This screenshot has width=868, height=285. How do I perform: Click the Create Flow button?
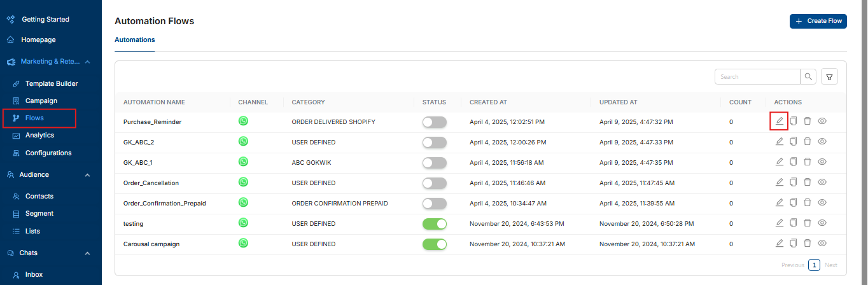(x=818, y=21)
